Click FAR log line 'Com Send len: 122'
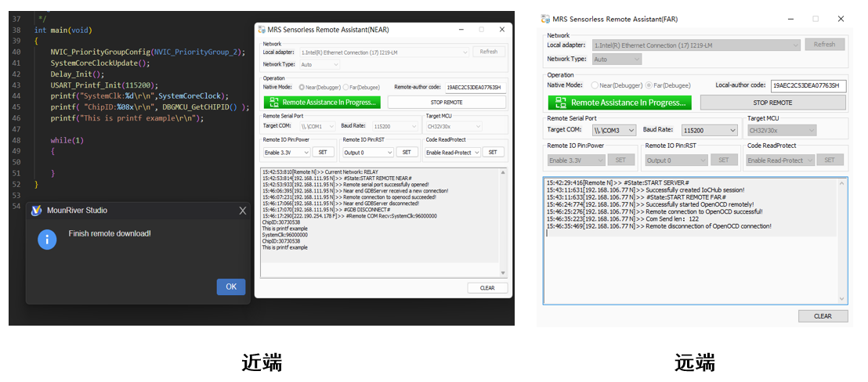 tap(623, 219)
